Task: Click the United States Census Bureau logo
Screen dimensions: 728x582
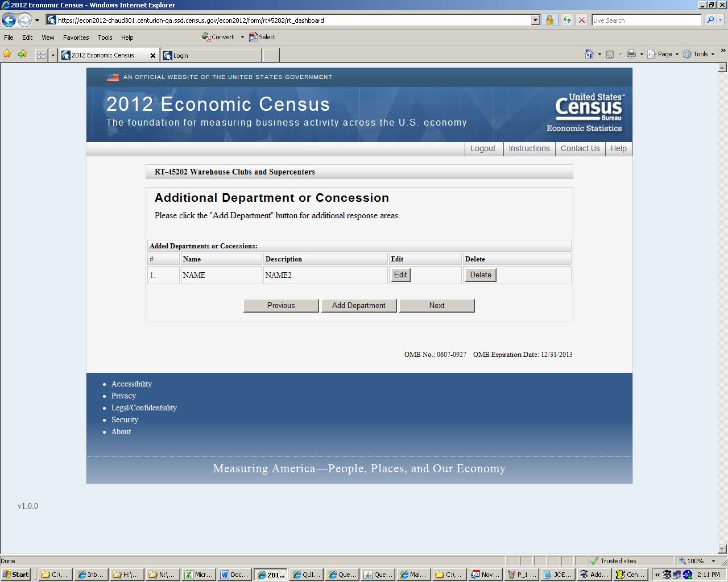Action: click(x=585, y=113)
